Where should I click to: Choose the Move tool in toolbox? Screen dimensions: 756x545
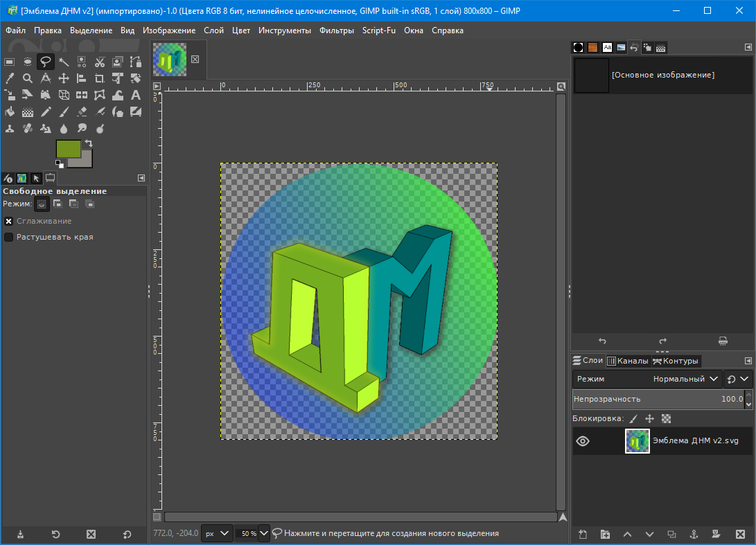tap(64, 78)
